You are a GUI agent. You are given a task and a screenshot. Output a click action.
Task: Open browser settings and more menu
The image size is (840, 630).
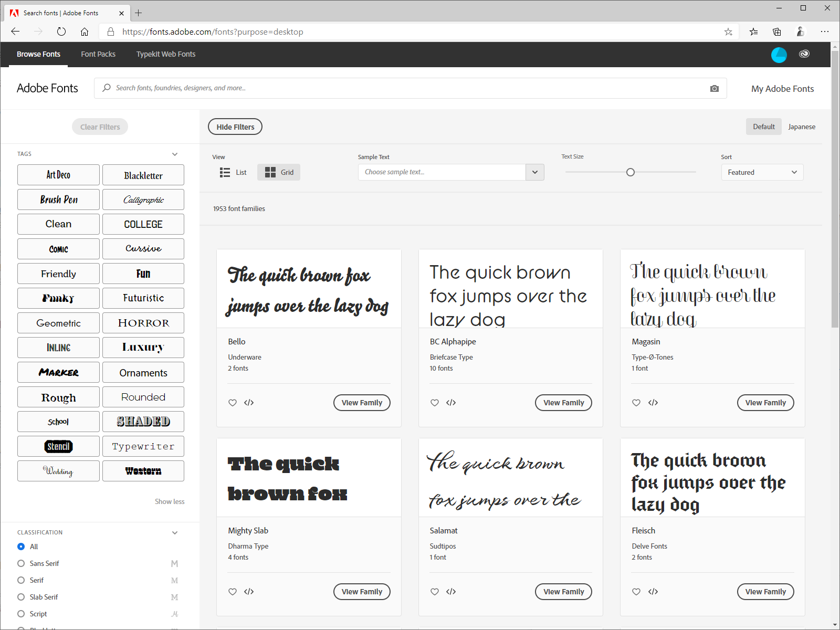click(825, 31)
